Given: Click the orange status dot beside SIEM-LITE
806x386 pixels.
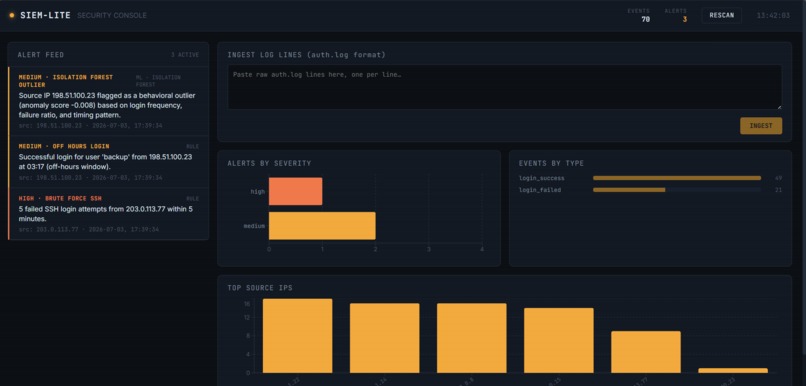Looking at the screenshot, I should pyautogui.click(x=12, y=15).
